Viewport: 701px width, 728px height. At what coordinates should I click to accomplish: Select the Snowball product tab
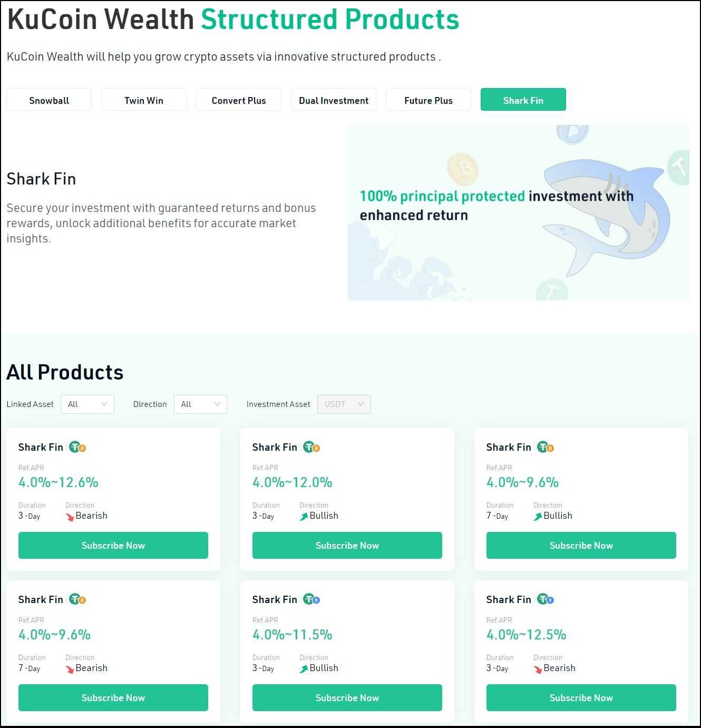tap(48, 100)
